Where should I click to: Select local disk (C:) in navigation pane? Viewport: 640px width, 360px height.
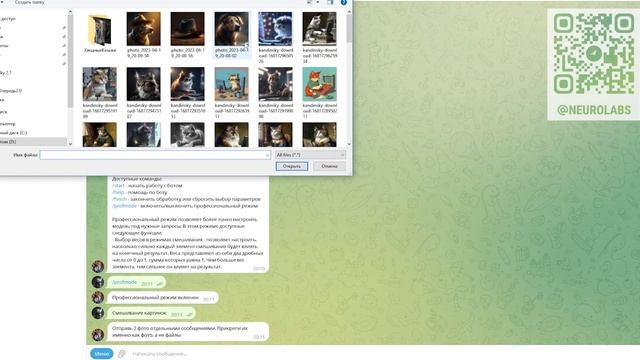click(x=14, y=133)
